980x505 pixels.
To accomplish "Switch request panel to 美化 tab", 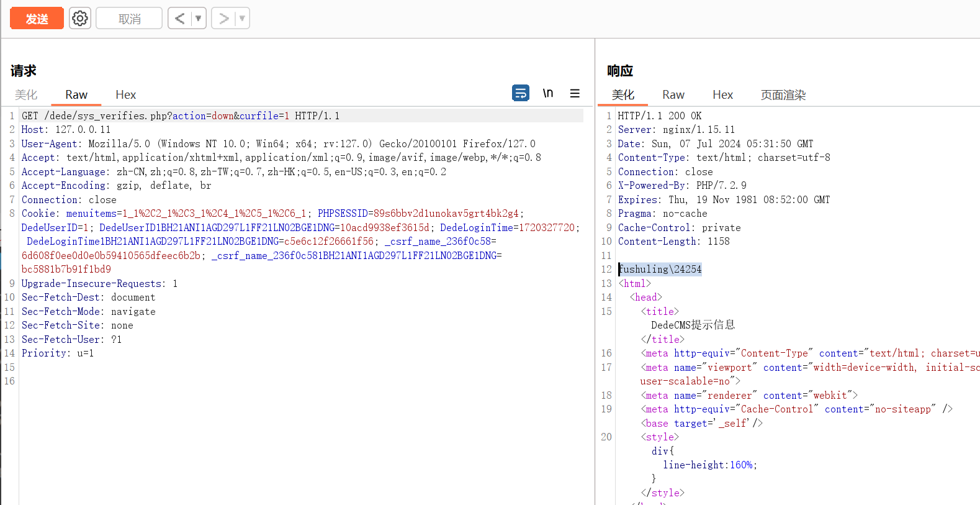I will pyautogui.click(x=26, y=94).
